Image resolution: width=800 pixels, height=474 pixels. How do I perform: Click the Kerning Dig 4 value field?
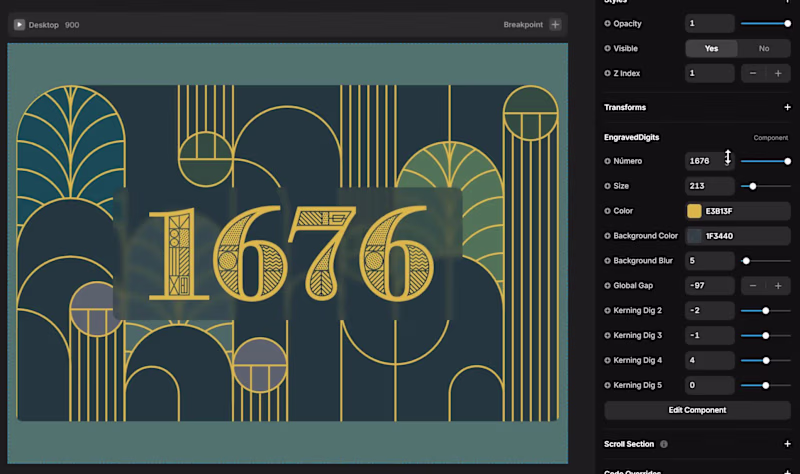(710, 361)
